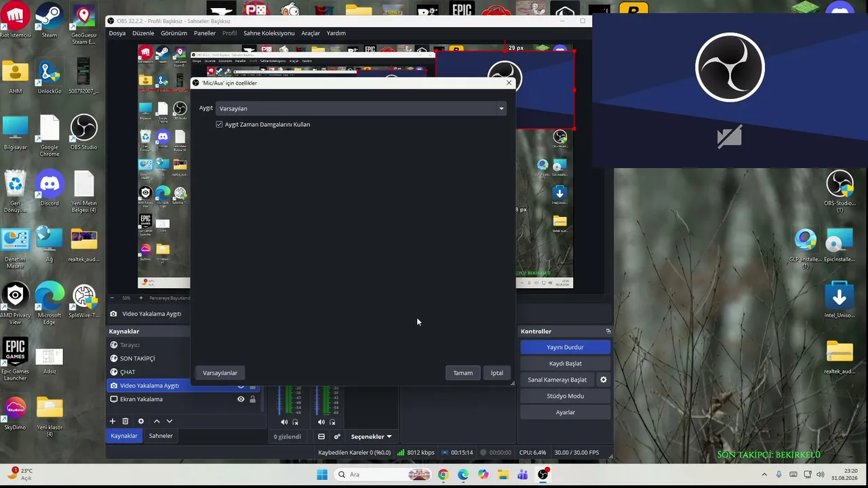Click the taskbar Ara search box
This screenshot has height=488, width=868.
coord(384,474)
